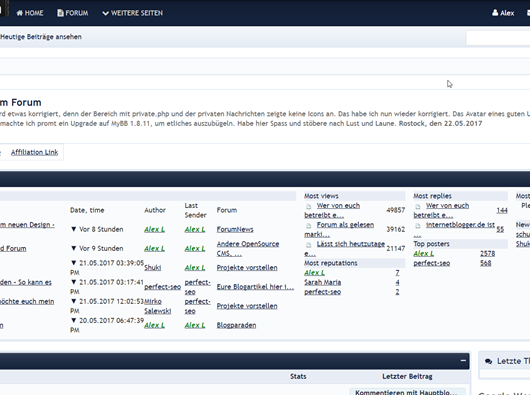Open Forum als gelesen marki... thread
Screen dimensions: 530x395
tap(339, 229)
